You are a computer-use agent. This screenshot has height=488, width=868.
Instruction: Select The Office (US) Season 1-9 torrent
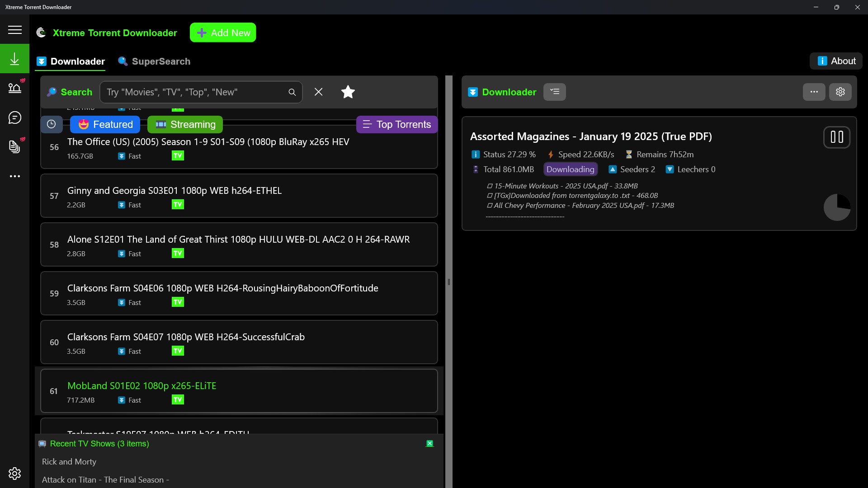pyautogui.click(x=239, y=147)
